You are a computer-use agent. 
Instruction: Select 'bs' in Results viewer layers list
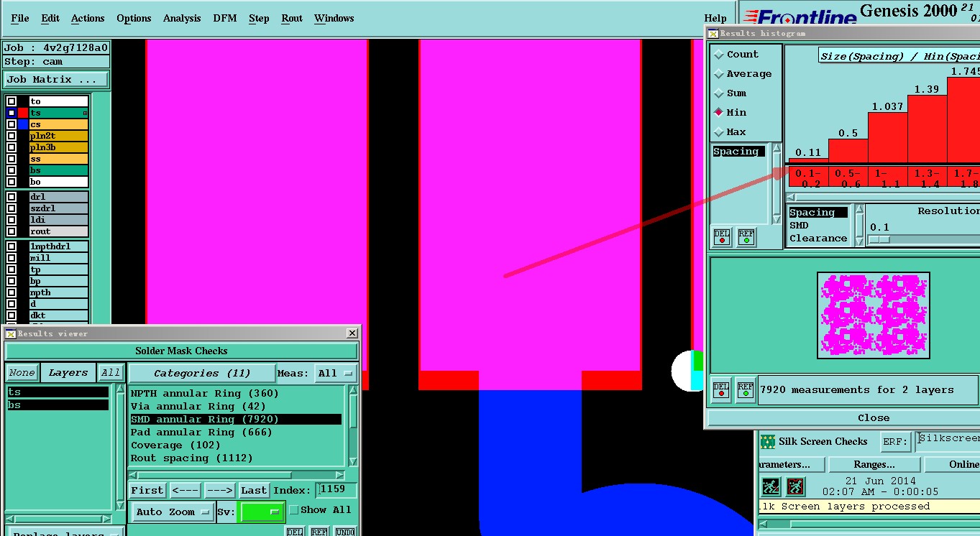[58, 405]
